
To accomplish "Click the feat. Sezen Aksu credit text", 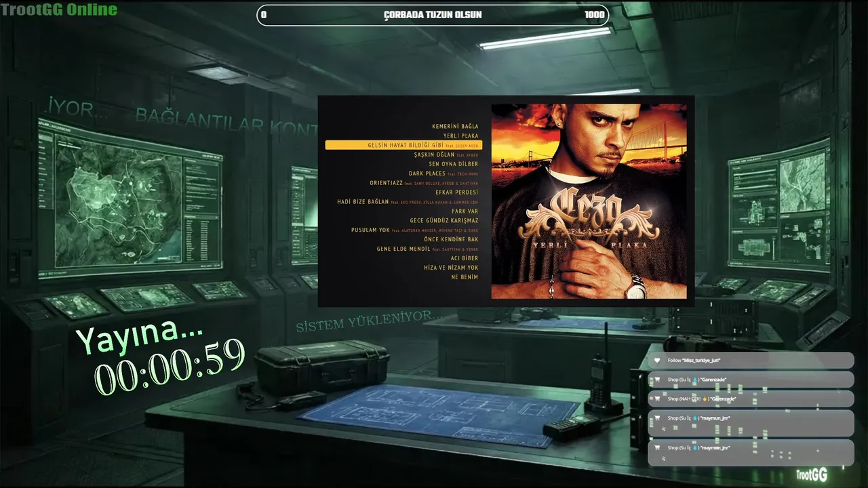I will (462, 146).
